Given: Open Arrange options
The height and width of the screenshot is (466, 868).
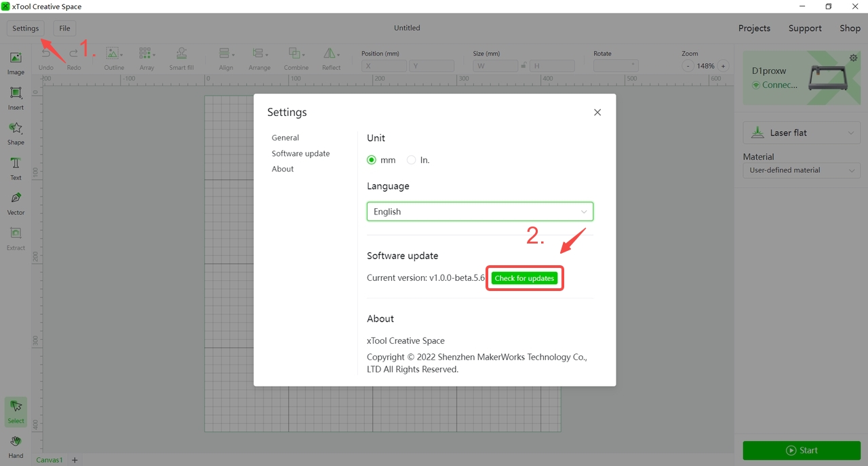Looking at the screenshot, I should click(x=260, y=58).
